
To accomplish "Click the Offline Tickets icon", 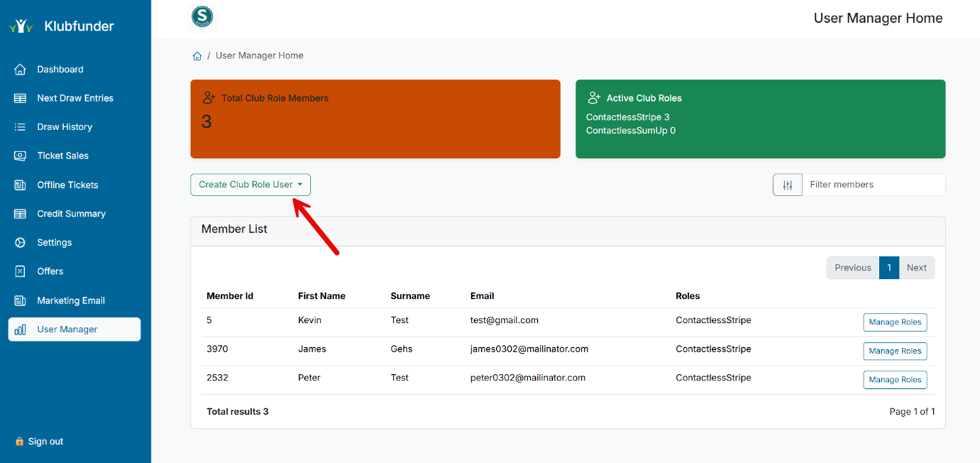I will (x=20, y=185).
